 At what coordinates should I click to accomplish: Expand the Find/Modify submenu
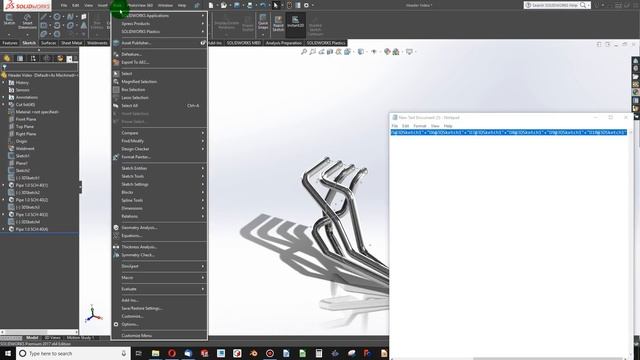[x=159, y=141]
